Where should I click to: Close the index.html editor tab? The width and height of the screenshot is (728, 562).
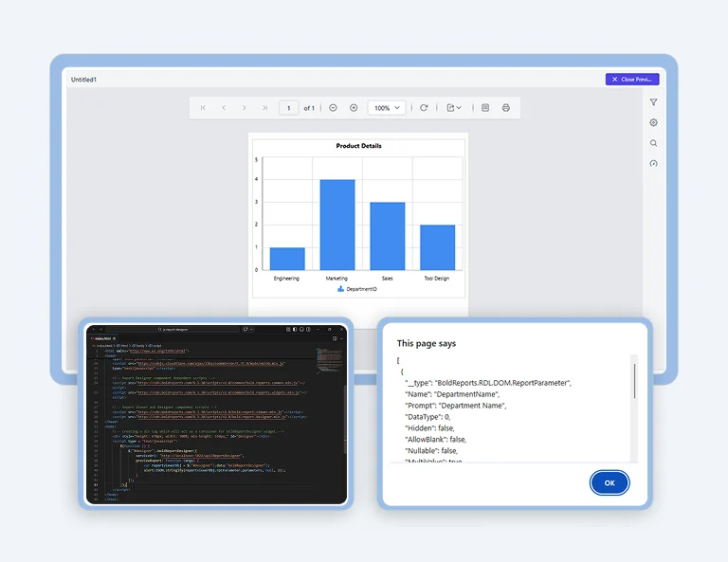[x=114, y=338]
